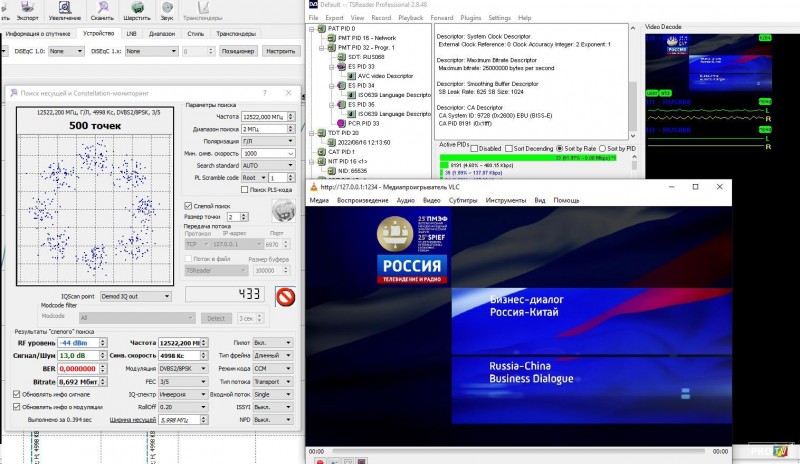The width and height of the screenshot is (800, 464).
Task: Open the Playback menu in TSReader
Action: 412,18
